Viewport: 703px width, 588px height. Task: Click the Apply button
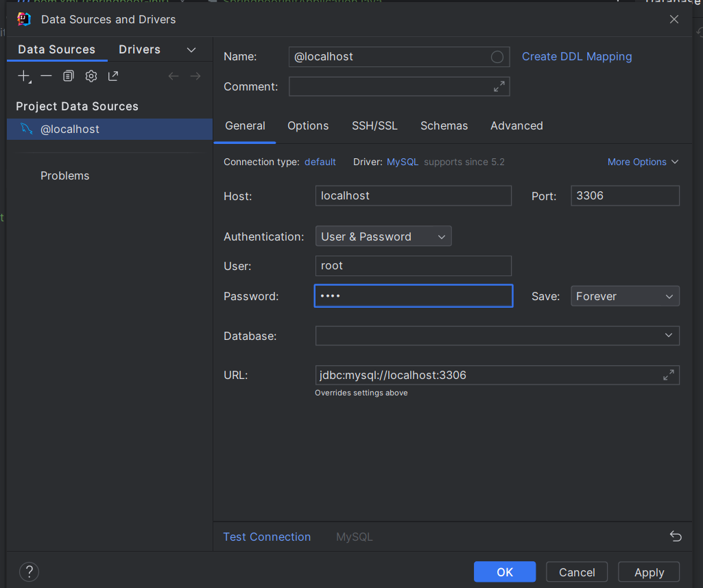[x=649, y=572]
